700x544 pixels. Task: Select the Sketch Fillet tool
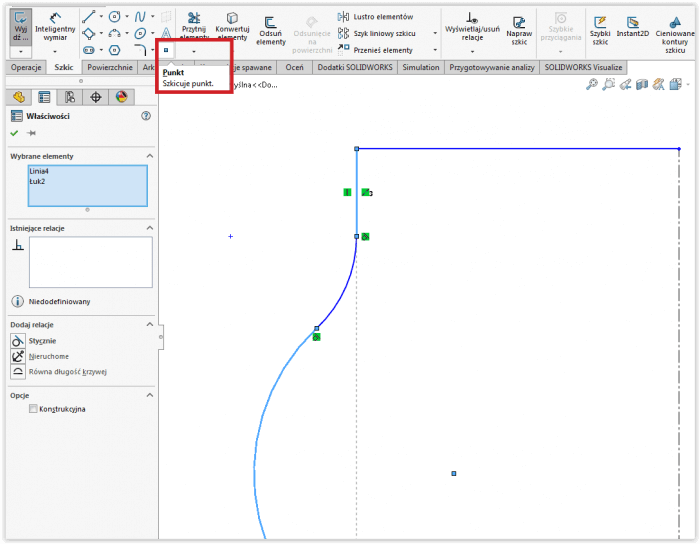pos(140,50)
